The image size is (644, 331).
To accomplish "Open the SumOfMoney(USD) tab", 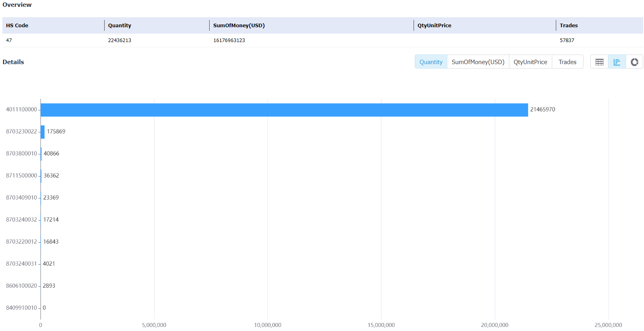I will [x=478, y=62].
